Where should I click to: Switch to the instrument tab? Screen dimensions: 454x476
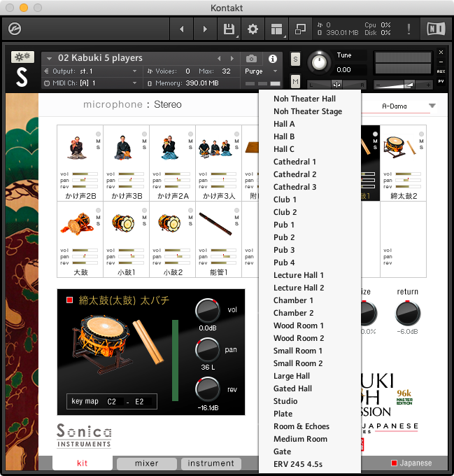(x=211, y=463)
